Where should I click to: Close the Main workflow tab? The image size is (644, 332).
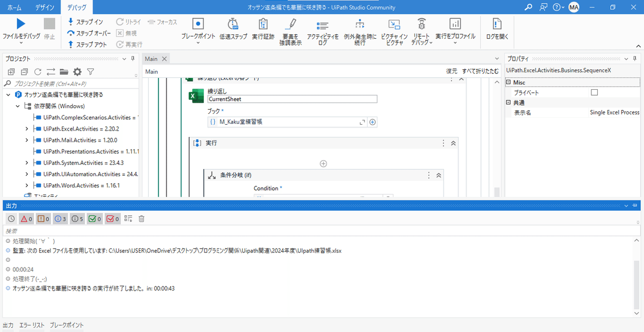pos(164,59)
